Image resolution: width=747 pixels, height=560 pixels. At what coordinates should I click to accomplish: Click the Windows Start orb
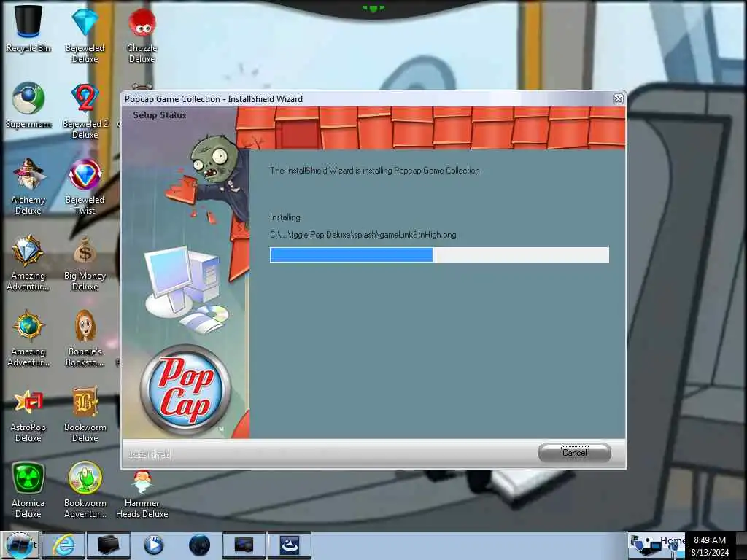click(x=20, y=545)
